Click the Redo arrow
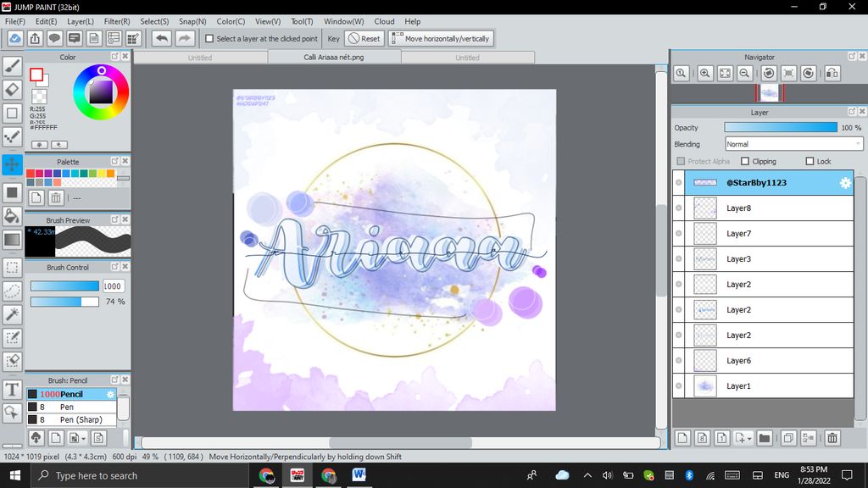This screenshot has height=488, width=868. 184,39
